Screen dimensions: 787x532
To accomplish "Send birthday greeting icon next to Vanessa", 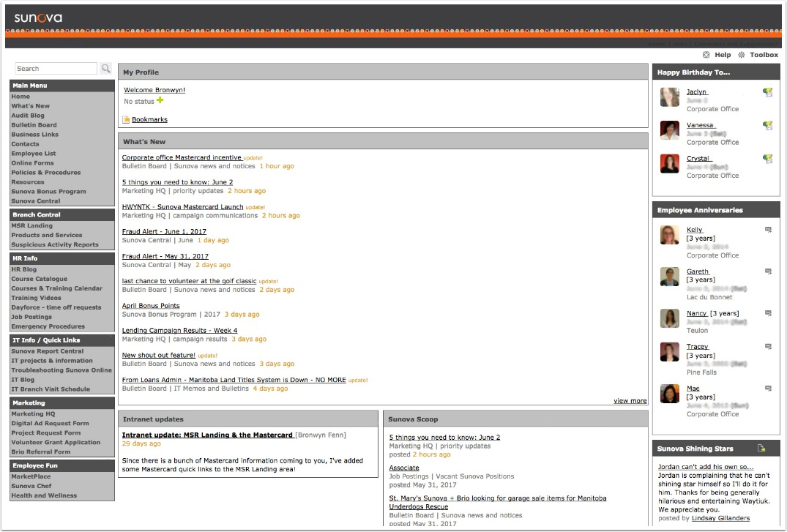I will tap(767, 125).
